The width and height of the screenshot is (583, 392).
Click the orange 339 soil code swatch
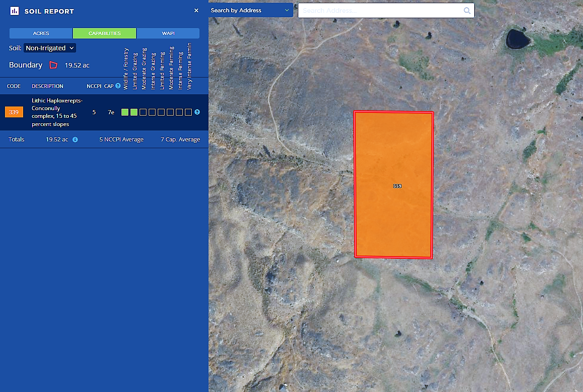click(14, 112)
